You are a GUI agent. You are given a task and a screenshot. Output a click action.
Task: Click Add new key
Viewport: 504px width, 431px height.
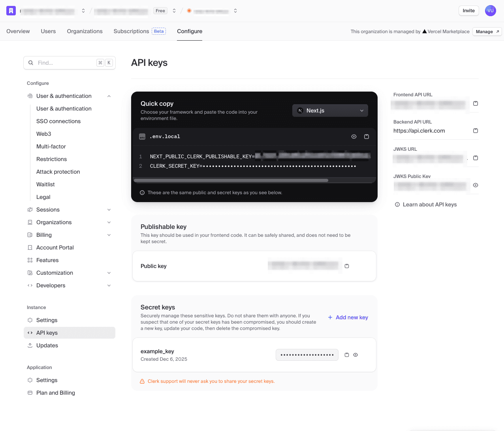348,317
